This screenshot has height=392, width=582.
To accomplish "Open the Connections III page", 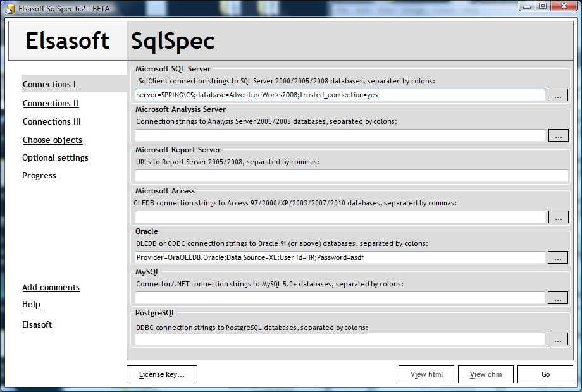I will point(52,122).
